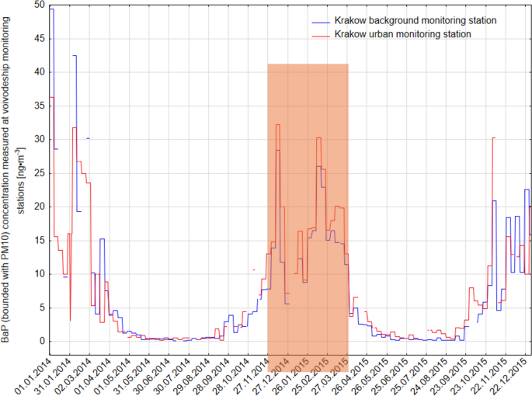
Task: Click the x-axis date 28.10.2014
Action: (231, 377)
